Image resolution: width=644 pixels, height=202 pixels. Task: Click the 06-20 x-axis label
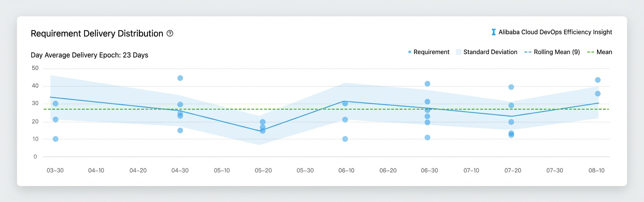(x=388, y=170)
